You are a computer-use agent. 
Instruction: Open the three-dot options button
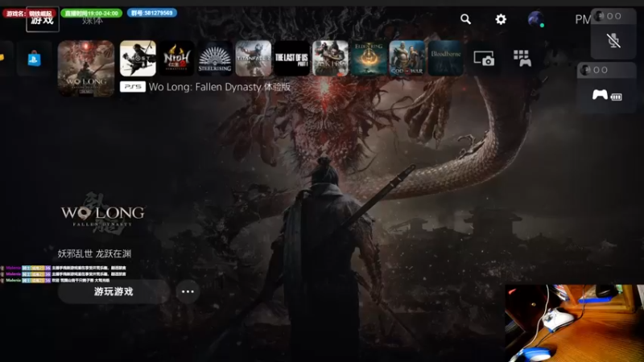(188, 291)
